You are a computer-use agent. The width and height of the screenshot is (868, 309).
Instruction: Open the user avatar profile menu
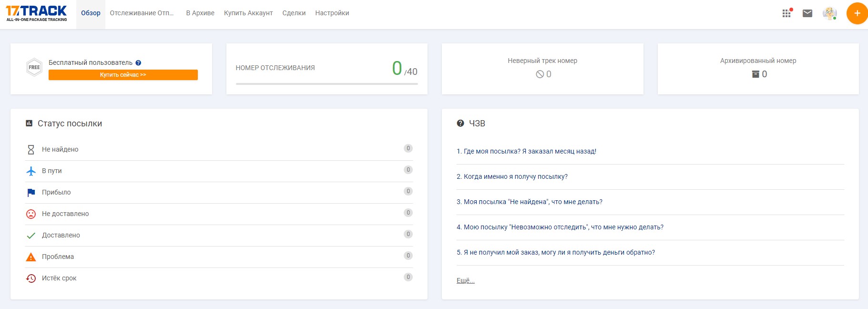click(830, 13)
